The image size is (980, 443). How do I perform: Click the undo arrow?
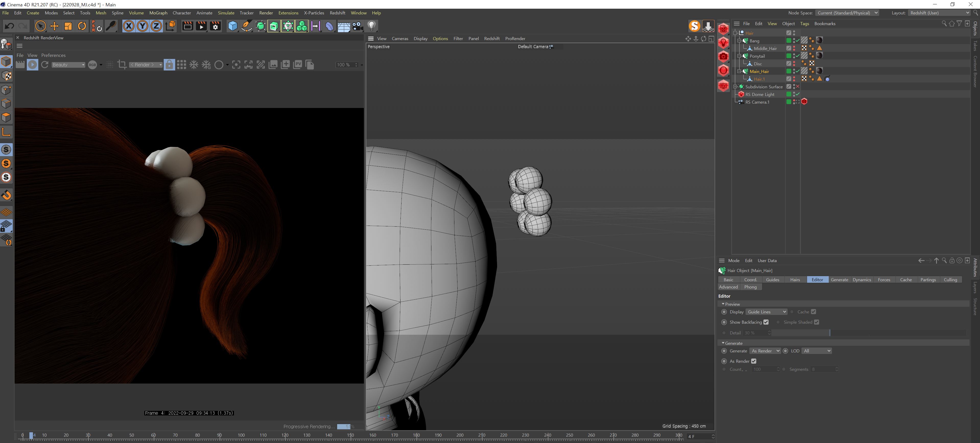[x=9, y=26]
